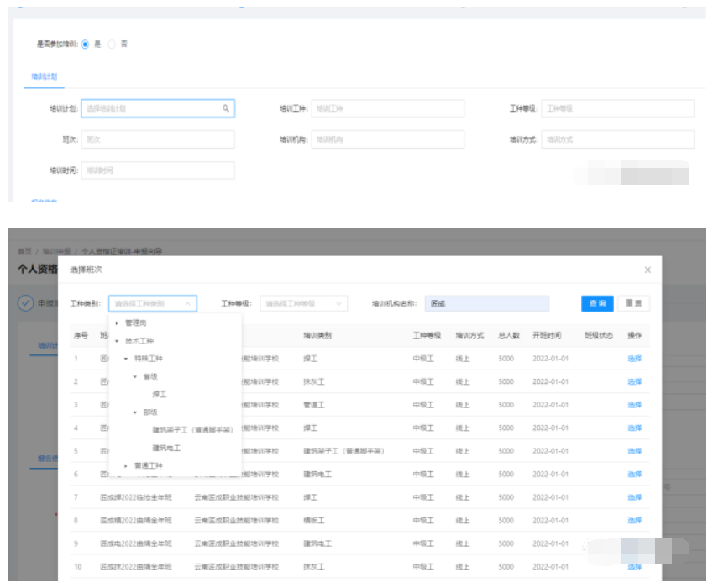The width and height of the screenshot is (713, 588).
Task: Collapse the 省级 tree node
Action: (135, 376)
